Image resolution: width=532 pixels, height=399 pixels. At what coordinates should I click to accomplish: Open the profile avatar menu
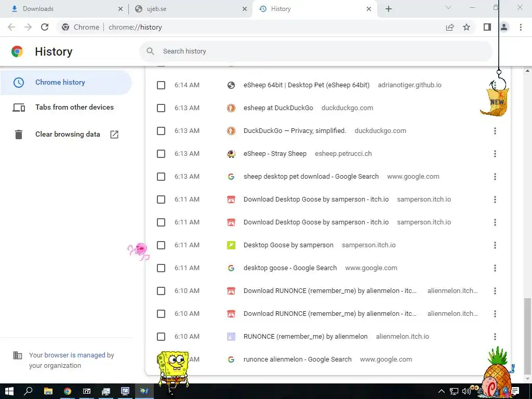[x=504, y=27]
